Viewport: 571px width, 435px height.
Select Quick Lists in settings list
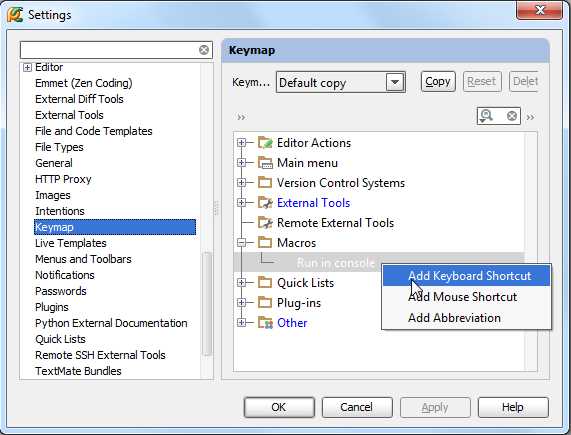[60, 339]
